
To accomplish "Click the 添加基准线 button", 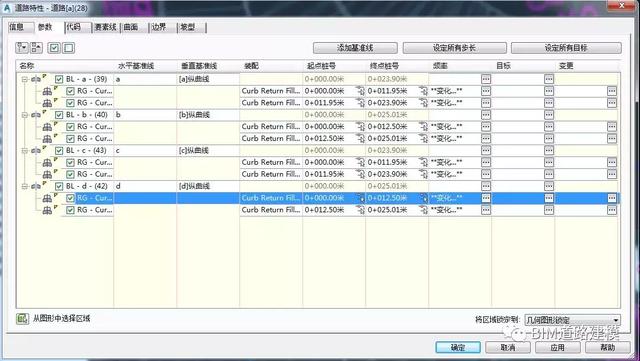I will tap(355, 48).
